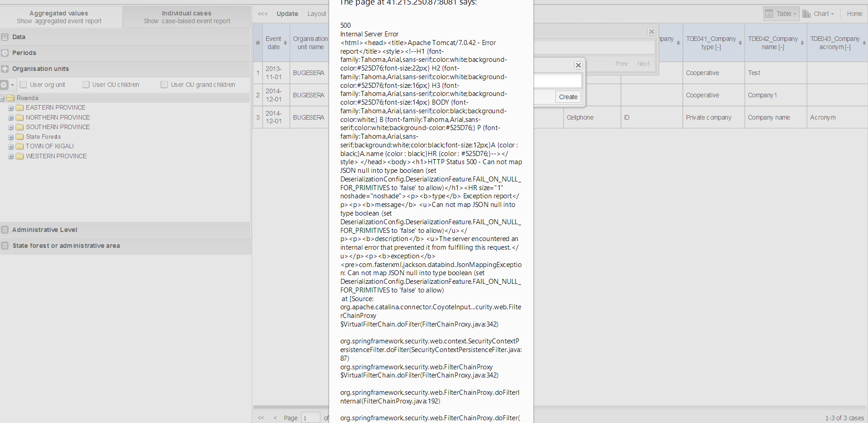Click the Cellphone cell
Viewport: 868px width, 423px height.
click(x=592, y=117)
